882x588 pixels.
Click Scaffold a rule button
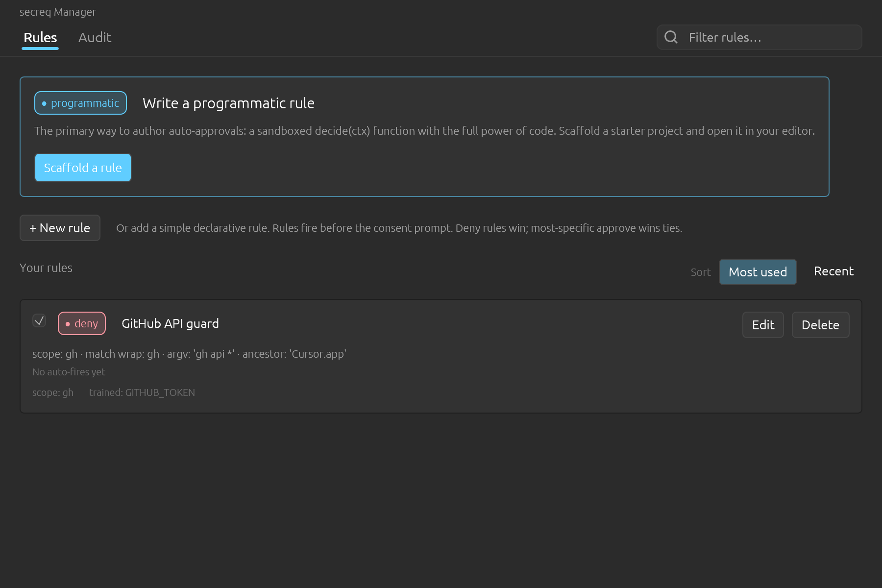click(83, 168)
